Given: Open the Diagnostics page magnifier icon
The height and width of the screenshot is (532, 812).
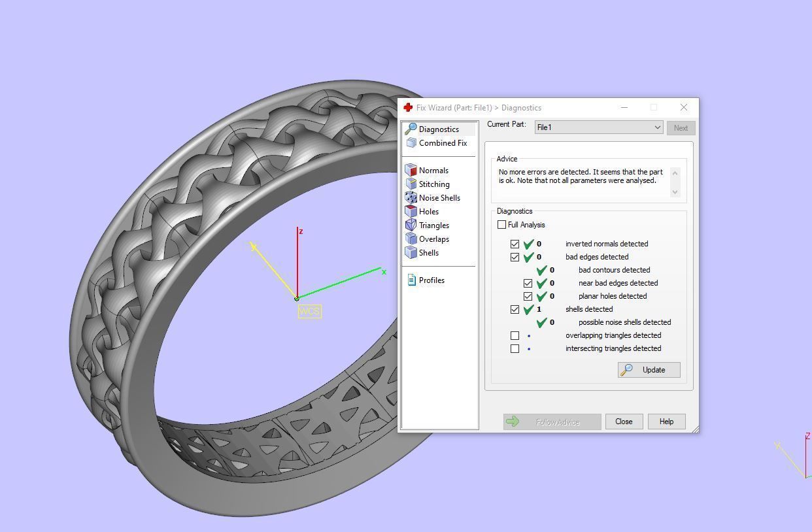Looking at the screenshot, I should (411, 129).
